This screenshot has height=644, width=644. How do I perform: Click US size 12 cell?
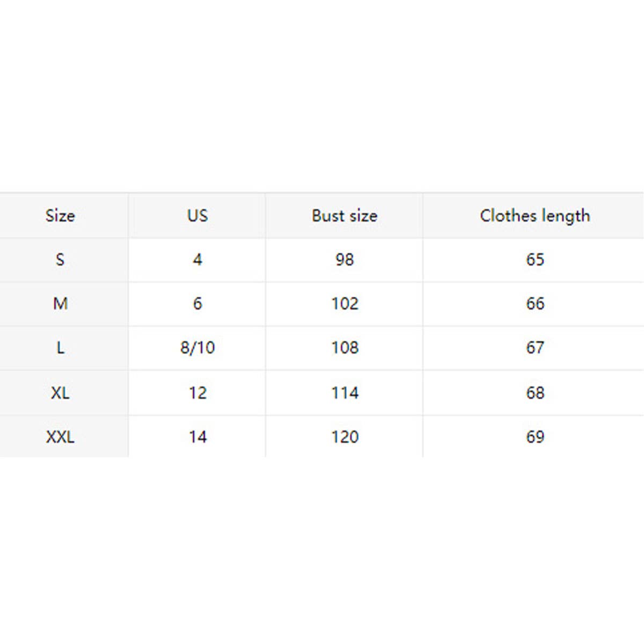[197, 393]
